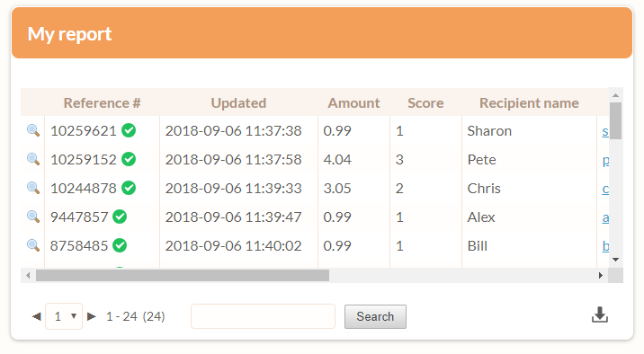Select reference number 8758485
The image size is (644, 354).
79,245
